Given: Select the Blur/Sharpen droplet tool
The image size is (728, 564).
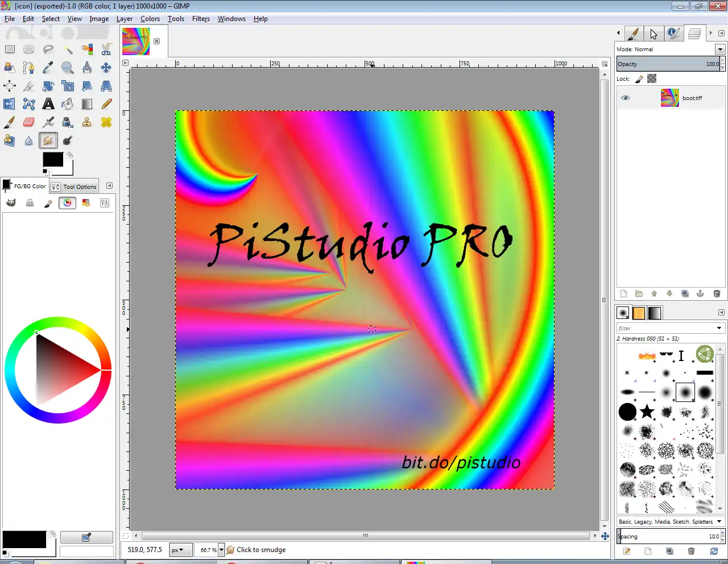Looking at the screenshot, I should click(29, 140).
